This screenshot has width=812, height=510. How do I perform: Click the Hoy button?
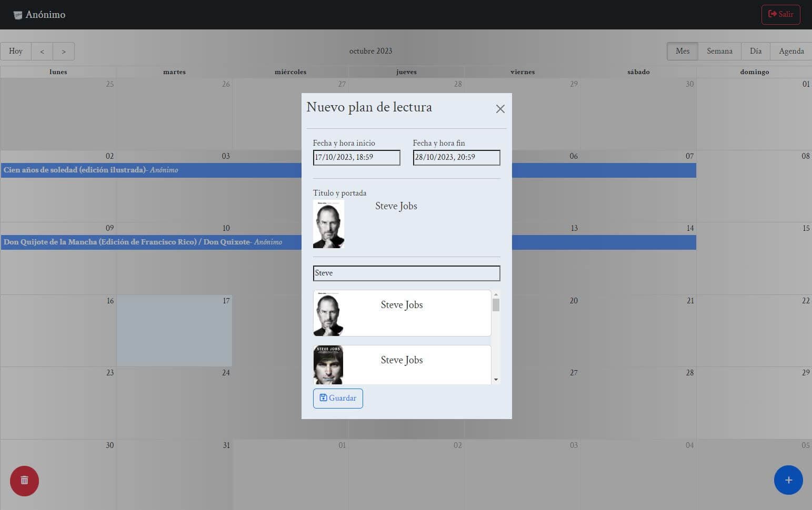pyautogui.click(x=16, y=52)
